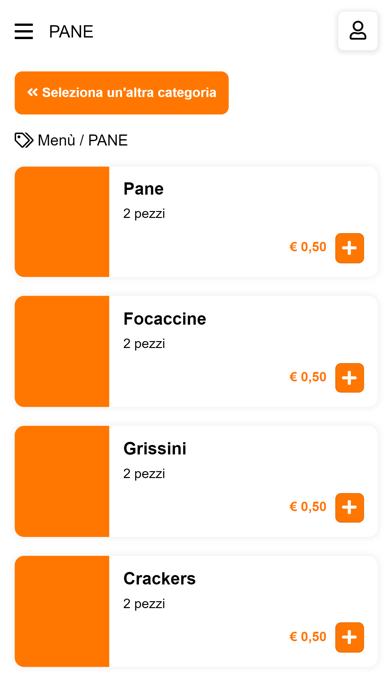392x696 pixels.
Task: Select the Focaccine item title
Action: click(x=165, y=319)
